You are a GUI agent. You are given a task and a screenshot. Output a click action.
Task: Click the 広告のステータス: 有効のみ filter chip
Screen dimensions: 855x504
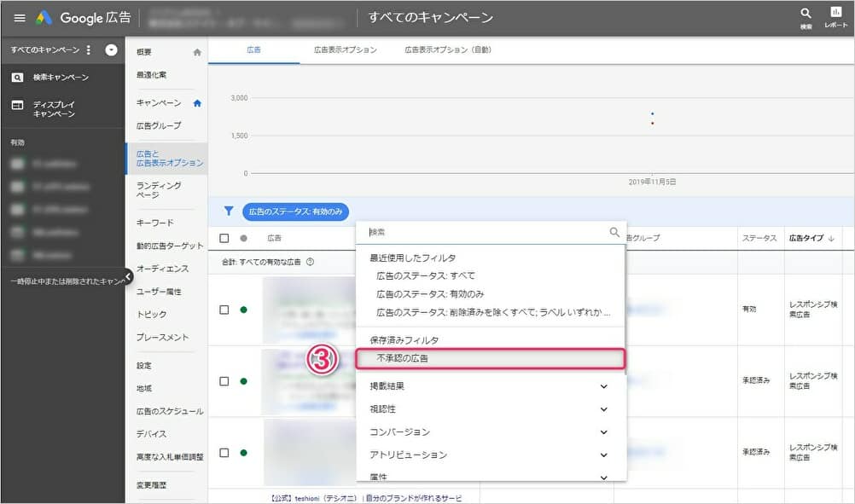pos(295,211)
